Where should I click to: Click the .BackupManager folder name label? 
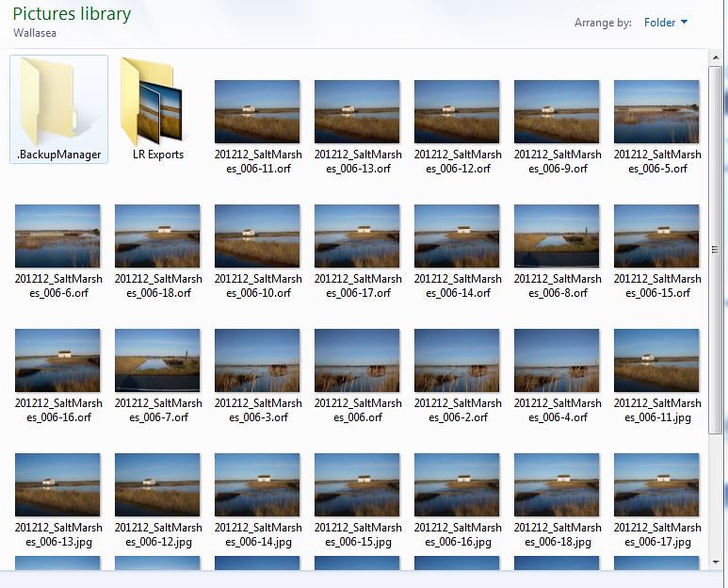[x=58, y=155]
